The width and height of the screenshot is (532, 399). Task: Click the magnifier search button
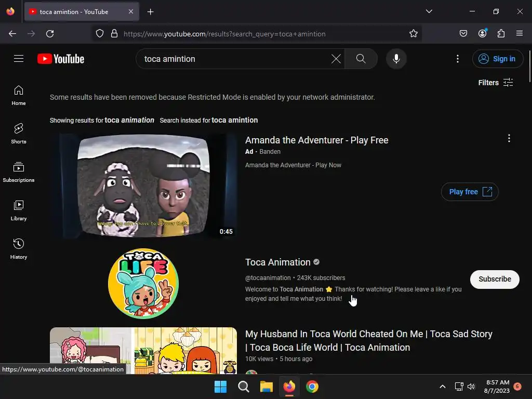point(361,59)
